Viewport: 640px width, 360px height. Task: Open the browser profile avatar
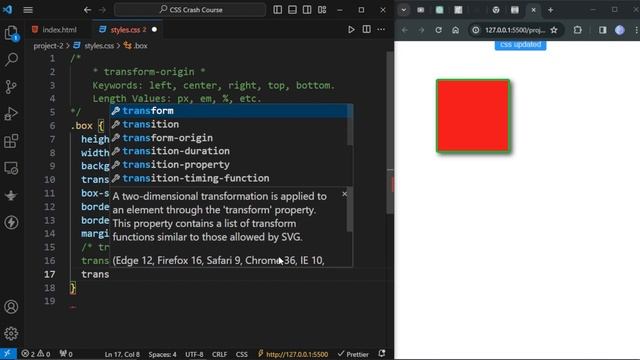(620, 30)
